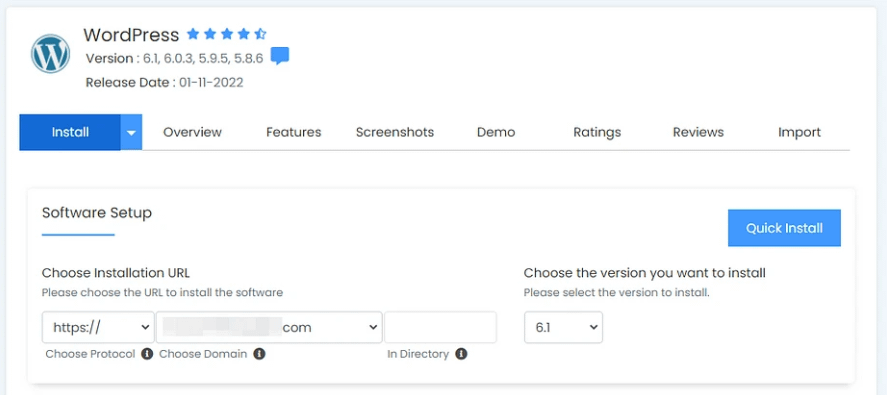The image size is (887, 395).
Task: Go to the Reviews tab
Action: click(x=698, y=132)
